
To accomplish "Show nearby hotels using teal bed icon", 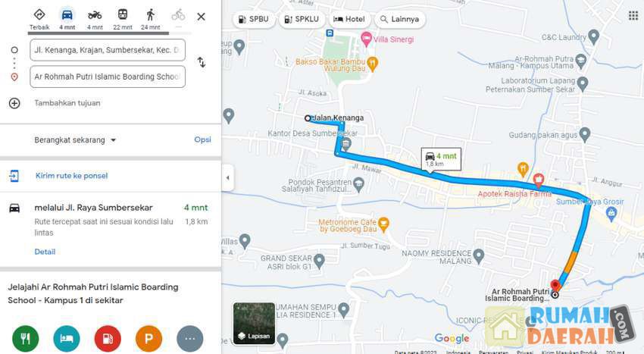I will (67, 339).
